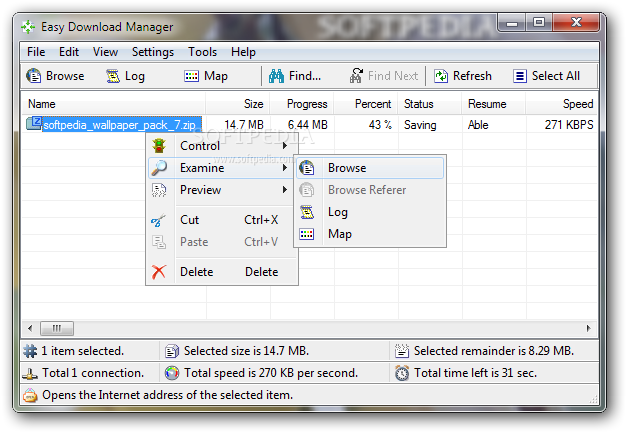This screenshot has height=433, width=627.
Task: Click the horizontal scrollbar right arrow
Action: click(x=588, y=328)
